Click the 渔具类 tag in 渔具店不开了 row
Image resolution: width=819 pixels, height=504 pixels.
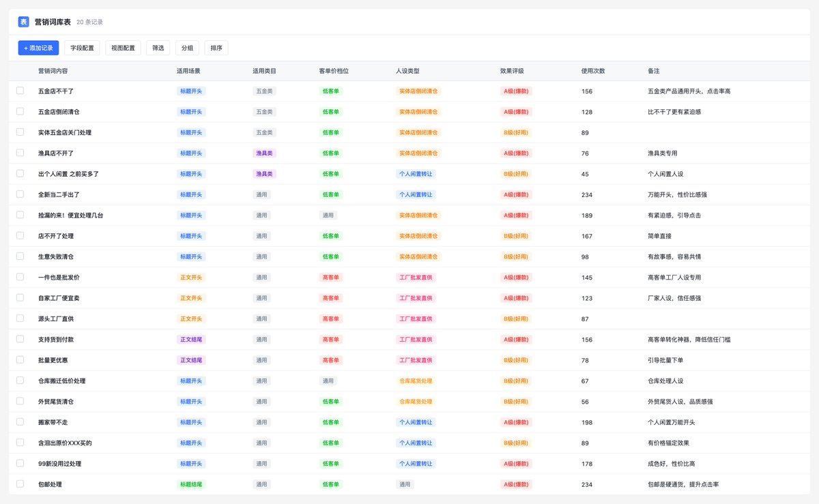[x=264, y=153]
